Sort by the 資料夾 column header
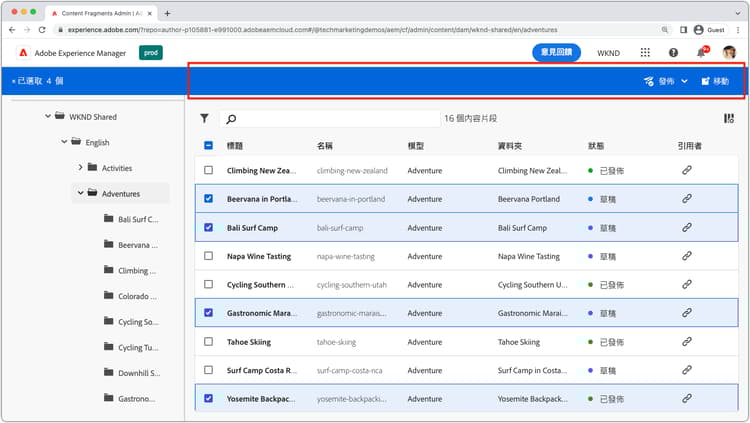The image size is (750, 423). (510, 146)
